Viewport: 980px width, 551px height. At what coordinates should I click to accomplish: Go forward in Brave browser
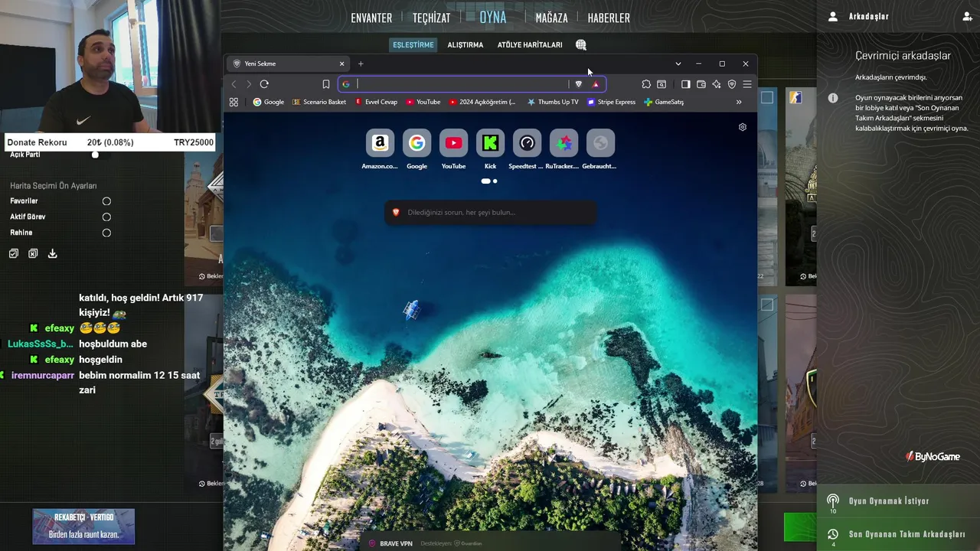click(x=248, y=84)
